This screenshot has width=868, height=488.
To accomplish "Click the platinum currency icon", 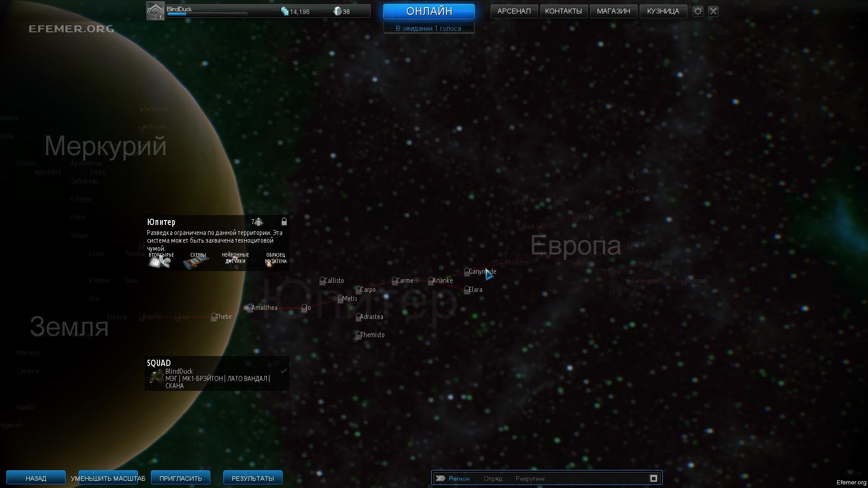I will click(337, 11).
